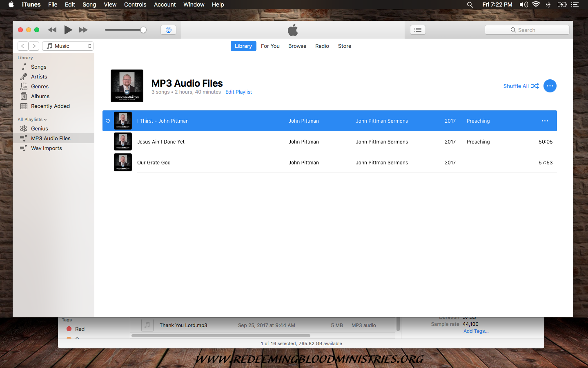
Task: Open the Wav Imports playlist
Action: [53, 148]
